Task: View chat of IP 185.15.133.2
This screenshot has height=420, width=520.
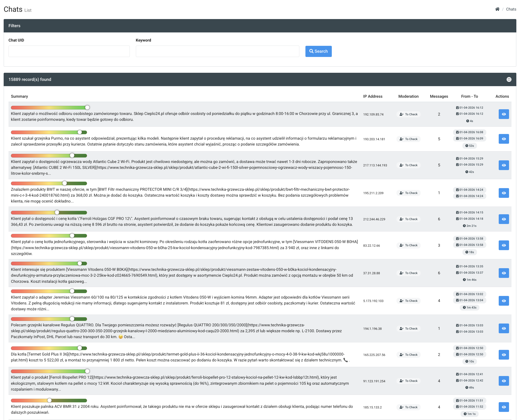Action: (503, 407)
